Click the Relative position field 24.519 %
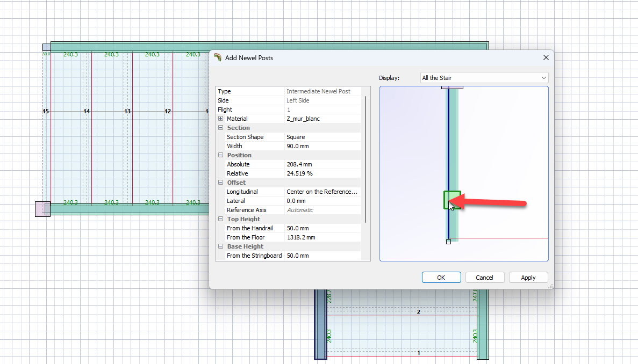Screen dimensions: 638x364 (322, 173)
